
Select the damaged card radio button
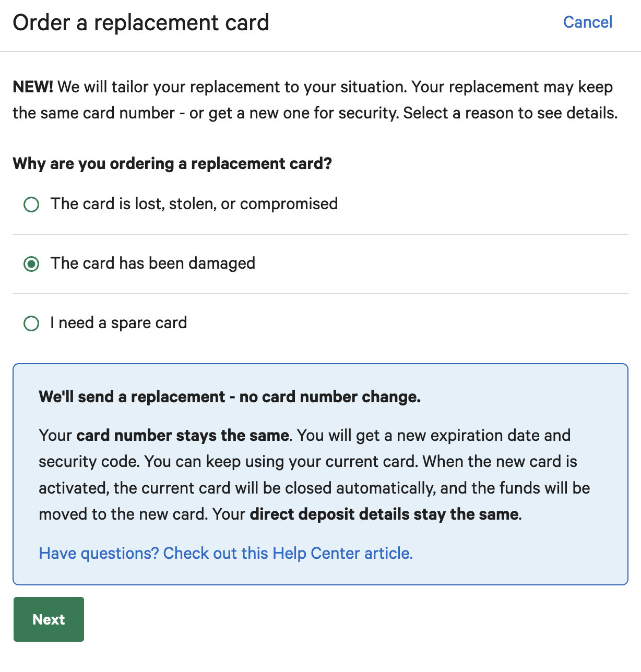click(31, 264)
